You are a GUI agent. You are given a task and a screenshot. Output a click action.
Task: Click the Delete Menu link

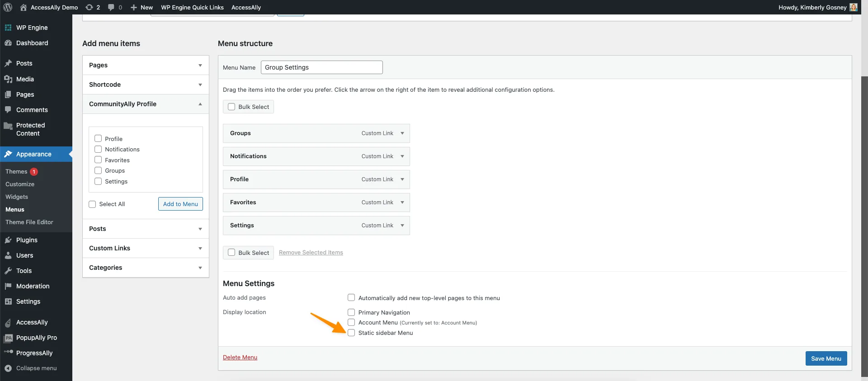[x=240, y=357]
